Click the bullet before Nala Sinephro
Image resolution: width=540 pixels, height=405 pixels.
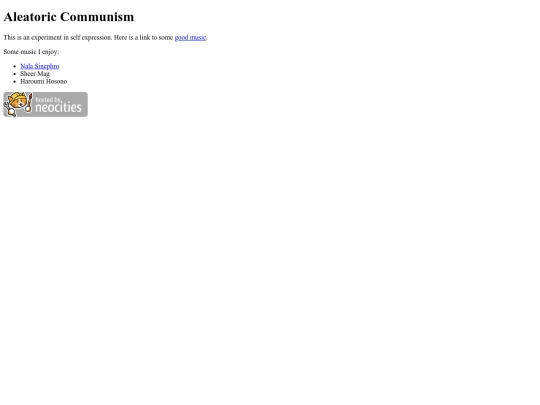pos(14,66)
